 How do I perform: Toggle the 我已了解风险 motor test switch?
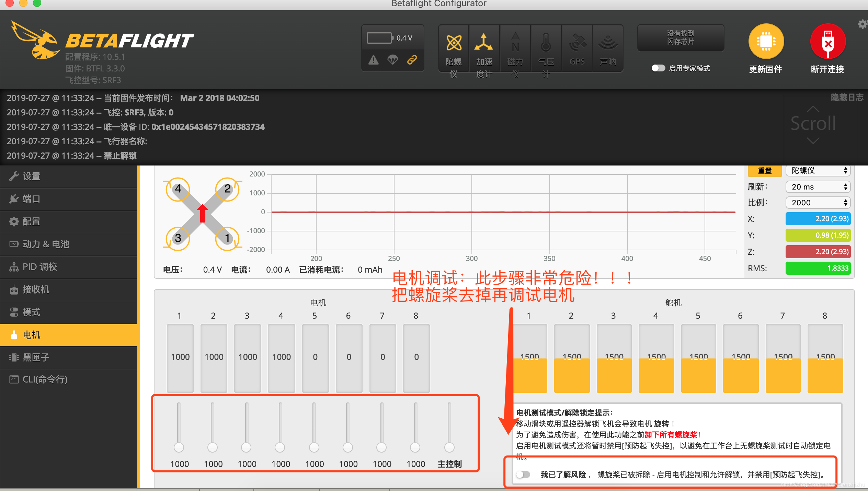coord(523,475)
